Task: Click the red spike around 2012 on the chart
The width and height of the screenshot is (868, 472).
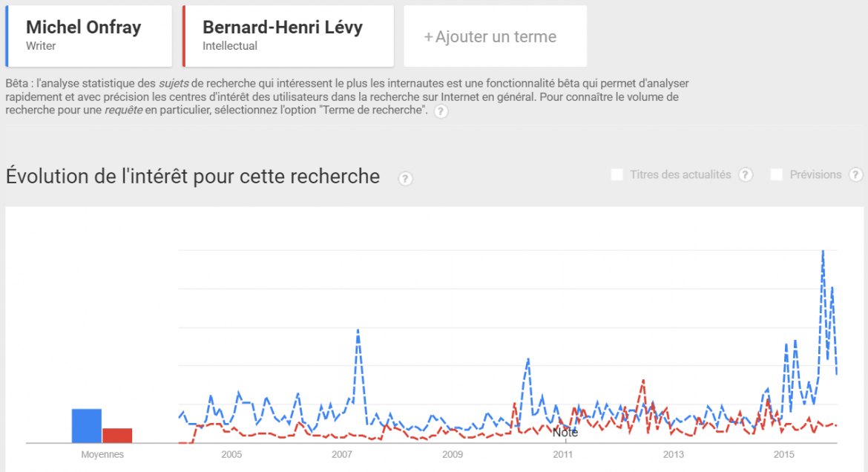Action: coord(642,381)
